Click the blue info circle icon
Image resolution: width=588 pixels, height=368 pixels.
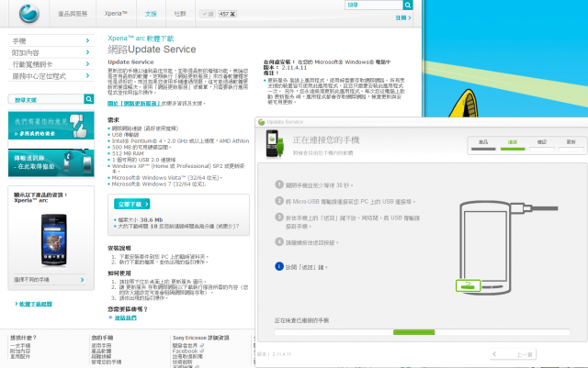tap(279, 266)
